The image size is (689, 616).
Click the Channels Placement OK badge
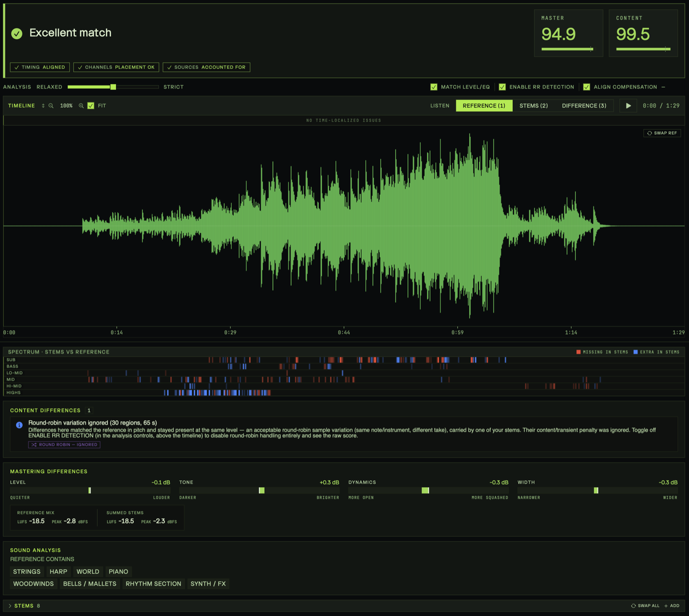point(116,67)
